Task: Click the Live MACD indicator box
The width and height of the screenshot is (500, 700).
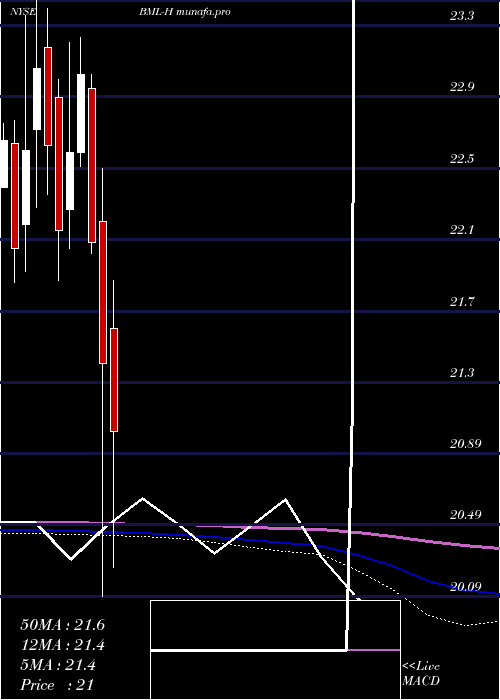Action: point(275,650)
